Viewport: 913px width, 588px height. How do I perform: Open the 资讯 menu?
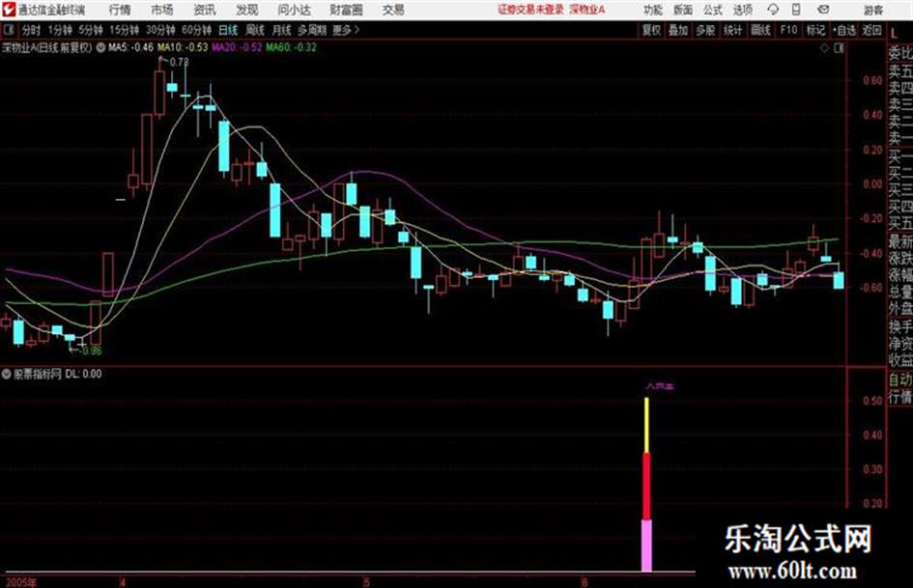[x=205, y=10]
